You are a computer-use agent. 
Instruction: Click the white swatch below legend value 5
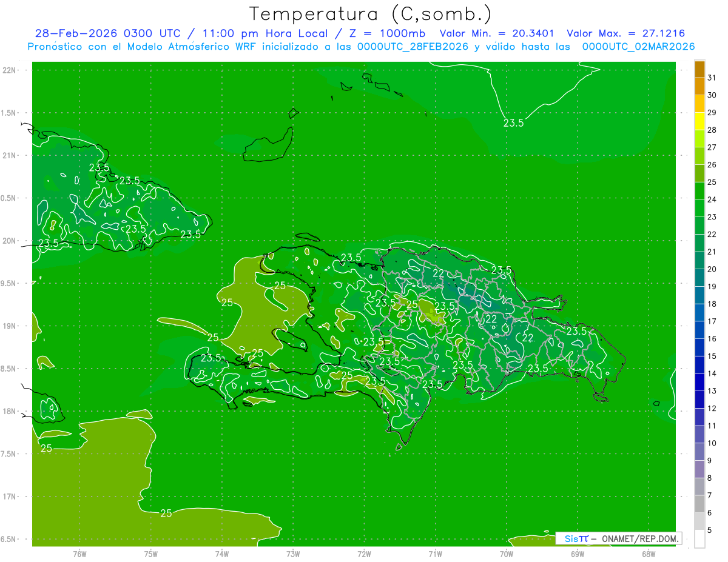(x=699, y=539)
